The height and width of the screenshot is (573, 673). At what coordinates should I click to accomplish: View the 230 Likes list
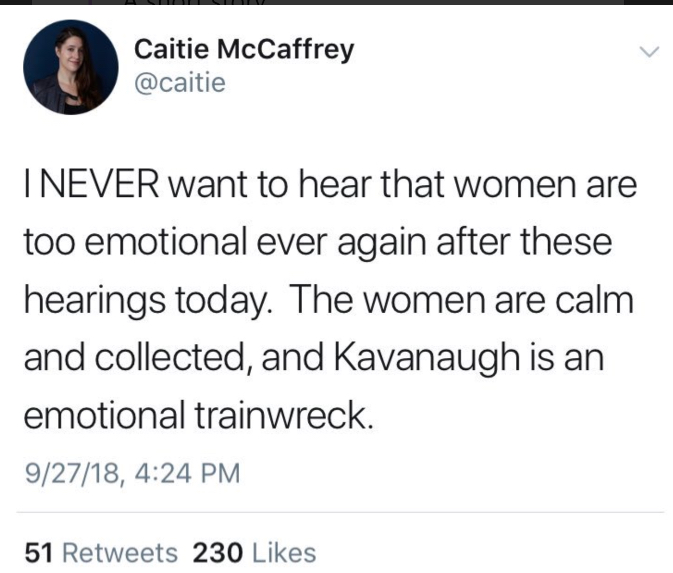pos(255,552)
